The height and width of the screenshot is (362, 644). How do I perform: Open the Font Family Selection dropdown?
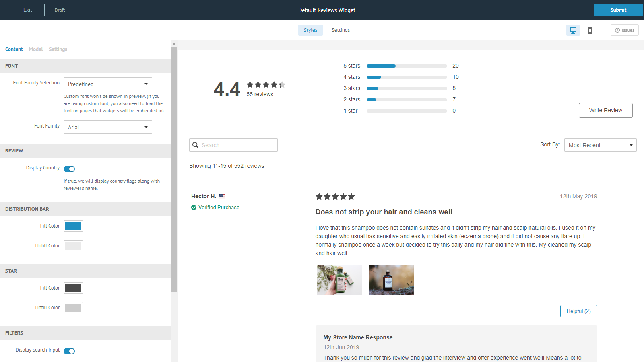tap(107, 84)
